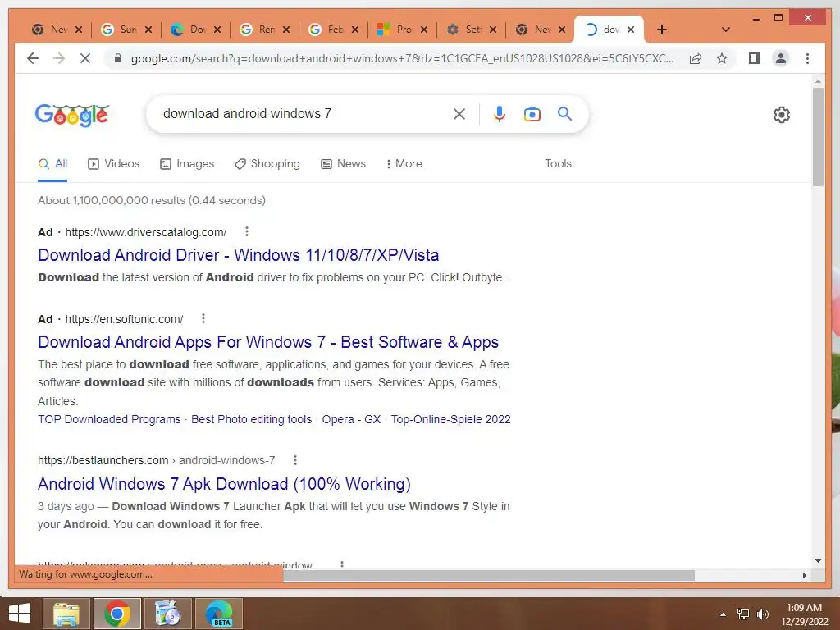Clear the Google search box

[459, 113]
